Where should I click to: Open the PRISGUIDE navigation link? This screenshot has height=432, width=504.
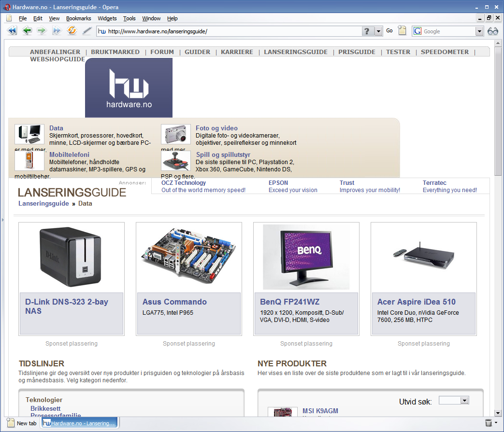pos(357,52)
